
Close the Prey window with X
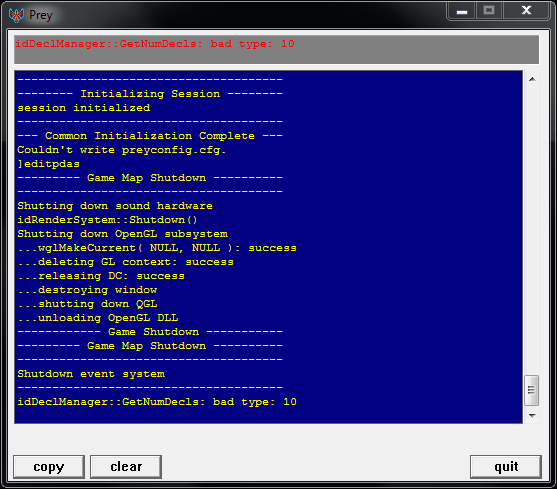tap(526, 11)
